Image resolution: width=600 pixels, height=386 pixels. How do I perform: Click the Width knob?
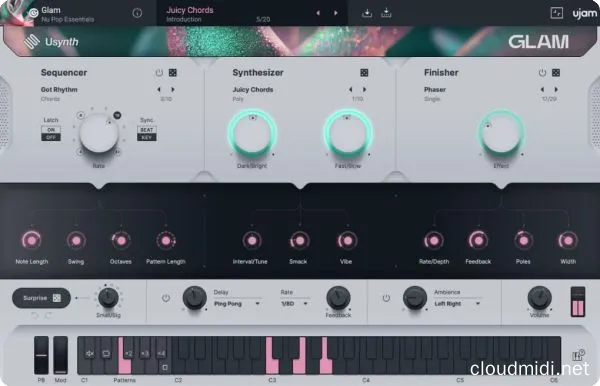coord(568,241)
